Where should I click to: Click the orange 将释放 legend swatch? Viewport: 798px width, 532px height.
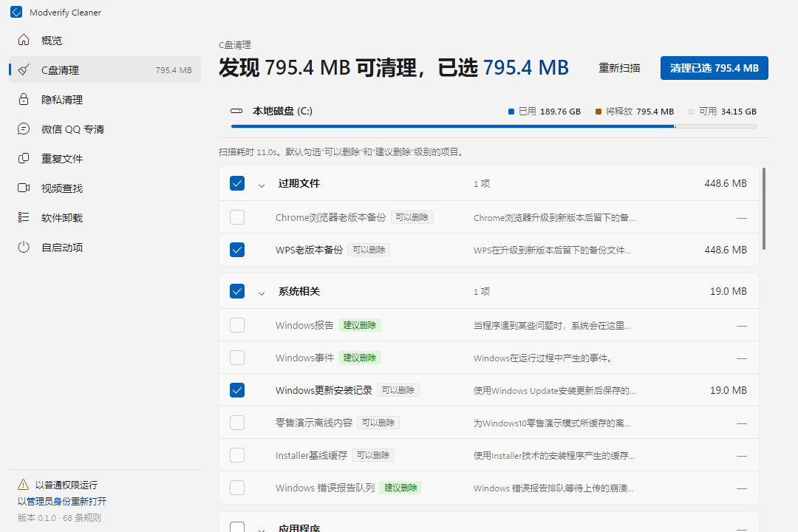click(x=598, y=112)
